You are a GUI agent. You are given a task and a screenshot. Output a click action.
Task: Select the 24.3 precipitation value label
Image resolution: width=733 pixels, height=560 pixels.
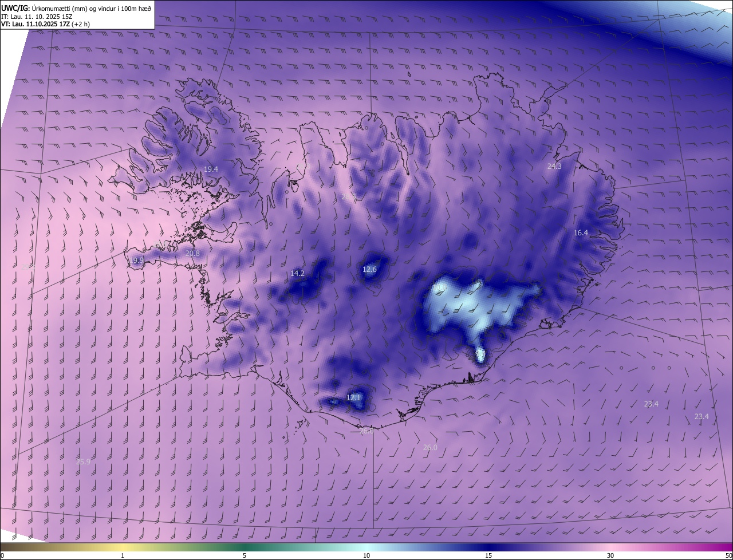[x=554, y=166]
